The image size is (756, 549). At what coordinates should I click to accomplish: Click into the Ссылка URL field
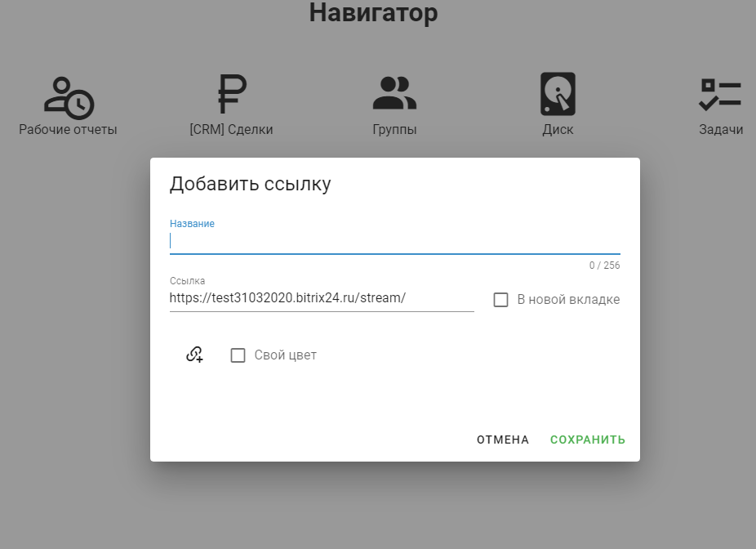(322, 298)
